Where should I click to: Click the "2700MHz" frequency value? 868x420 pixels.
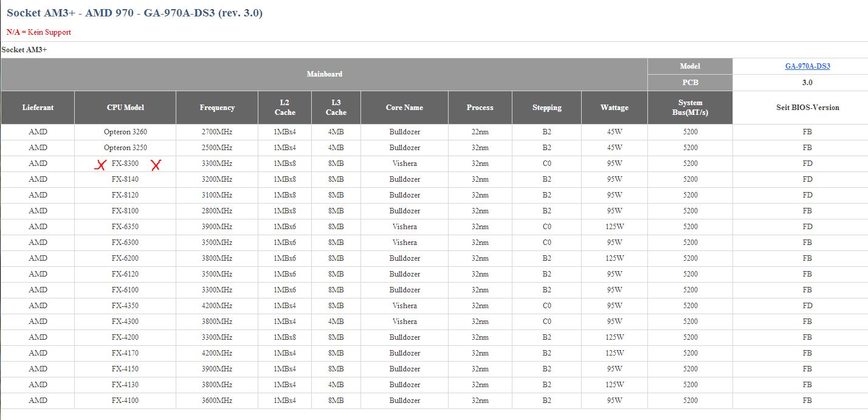(x=217, y=132)
